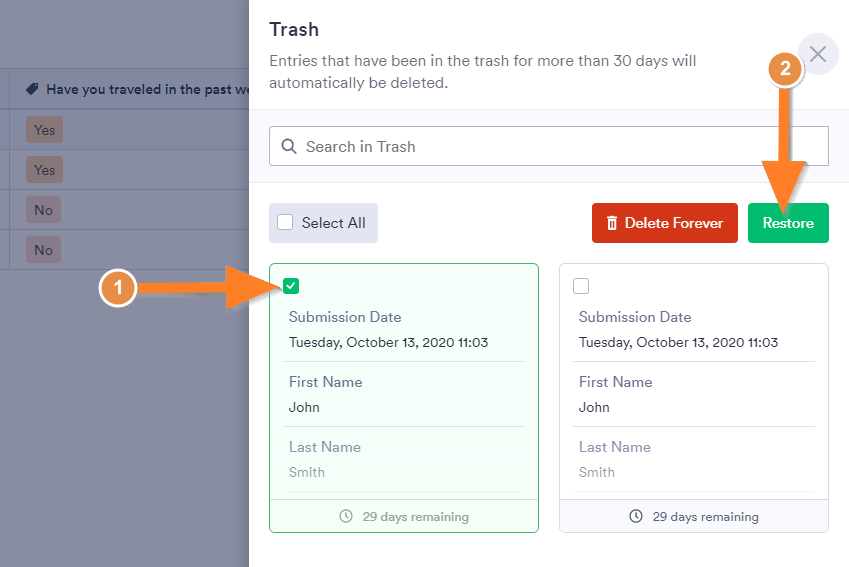Viewport: 849px width, 567px height.
Task: Select the first Yes tag in the table
Action: [44, 129]
